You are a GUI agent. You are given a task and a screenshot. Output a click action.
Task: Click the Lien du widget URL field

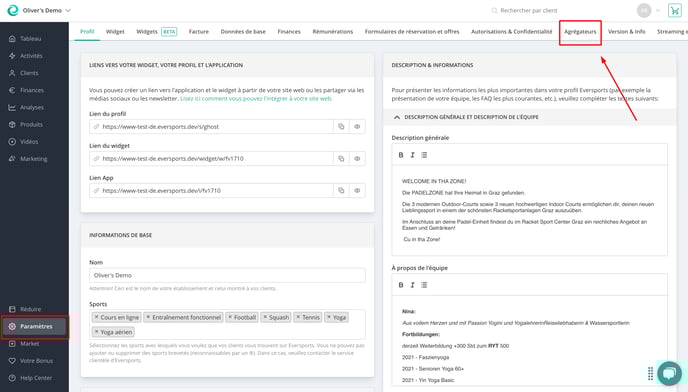(211, 158)
